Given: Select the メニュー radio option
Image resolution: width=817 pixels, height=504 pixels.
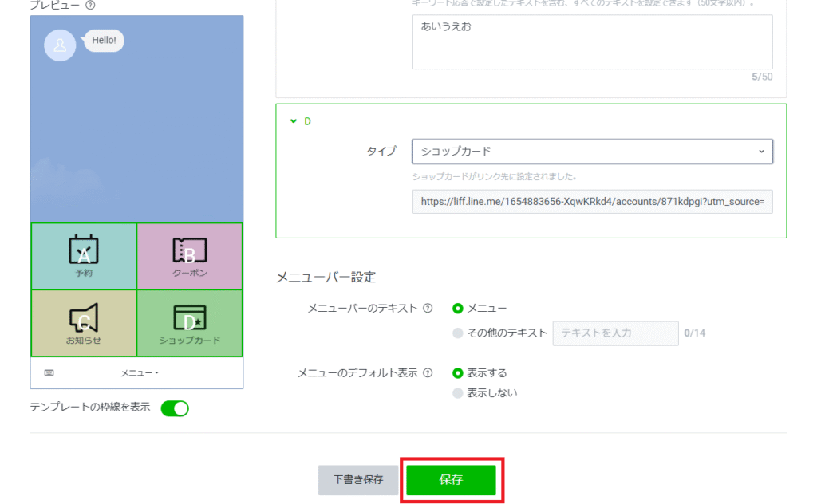Looking at the screenshot, I should pos(458,309).
